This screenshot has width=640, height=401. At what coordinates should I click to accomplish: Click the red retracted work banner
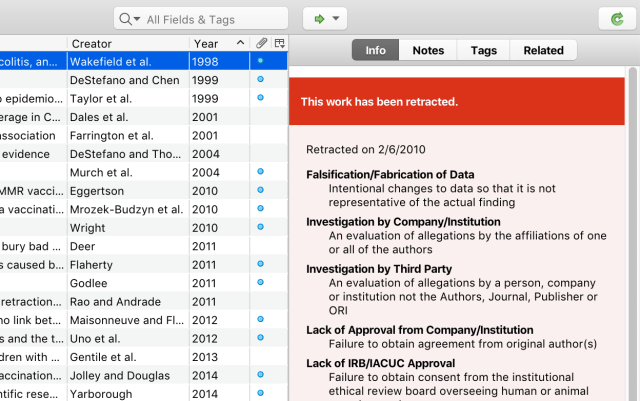point(462,102)
